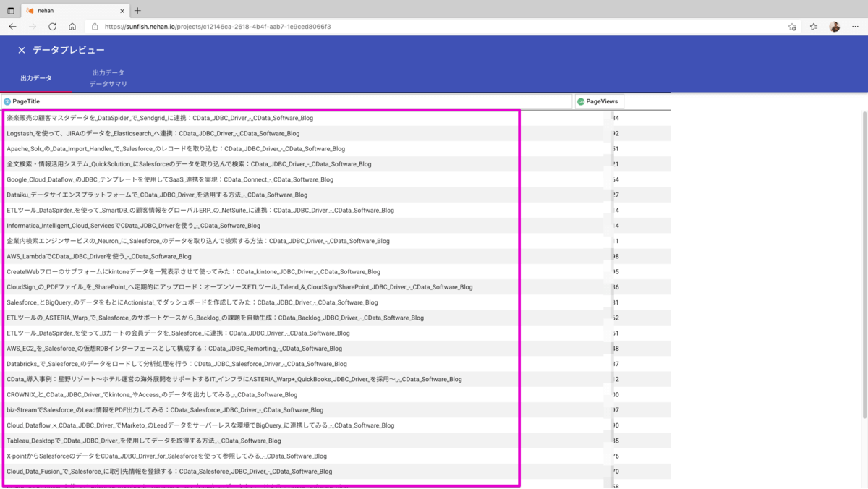Click the forward navigation arrow
Viewport: 868px width, 489px height.
(x=33, y=27)
